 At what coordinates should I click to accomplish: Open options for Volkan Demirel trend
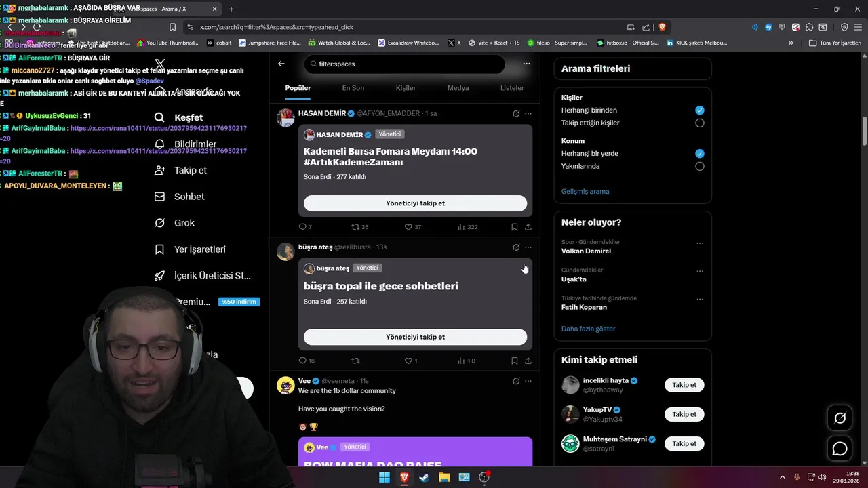[700, 243]
